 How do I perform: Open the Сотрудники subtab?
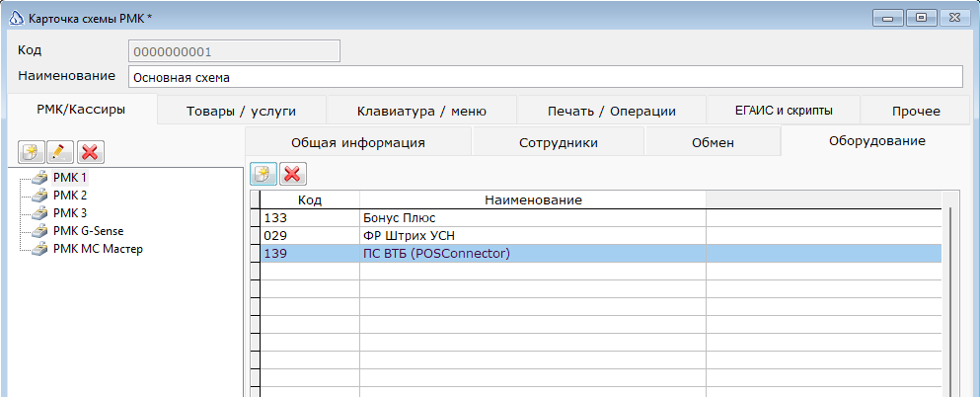tap(559, 142)
